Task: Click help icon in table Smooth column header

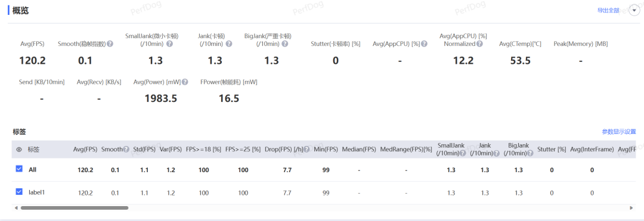Action: coord(126,150)
